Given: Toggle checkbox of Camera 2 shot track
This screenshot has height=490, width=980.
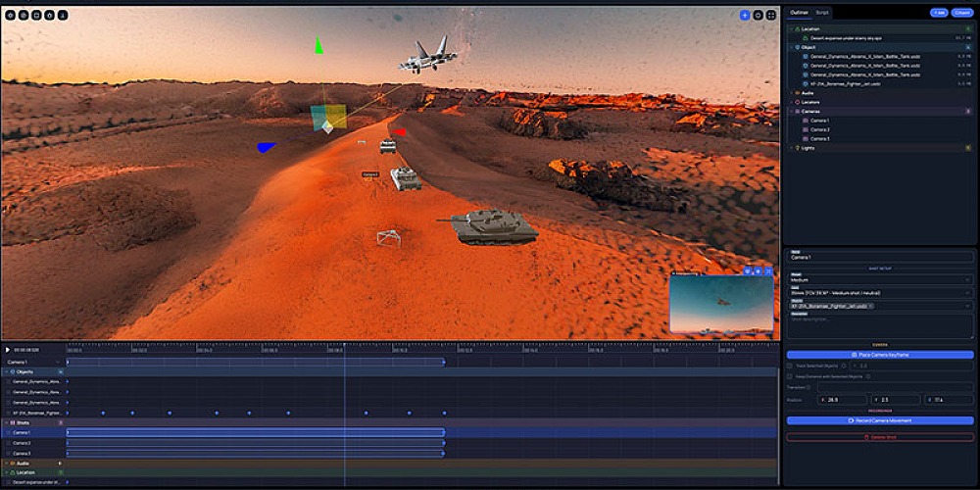Looking at the screenshot, I should tap(9, 443).
